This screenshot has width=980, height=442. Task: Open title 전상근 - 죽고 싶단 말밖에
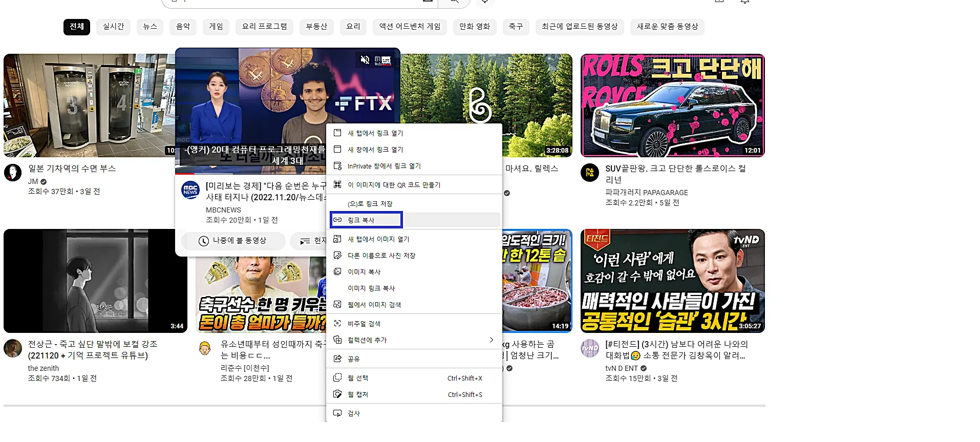click(93, 350)
